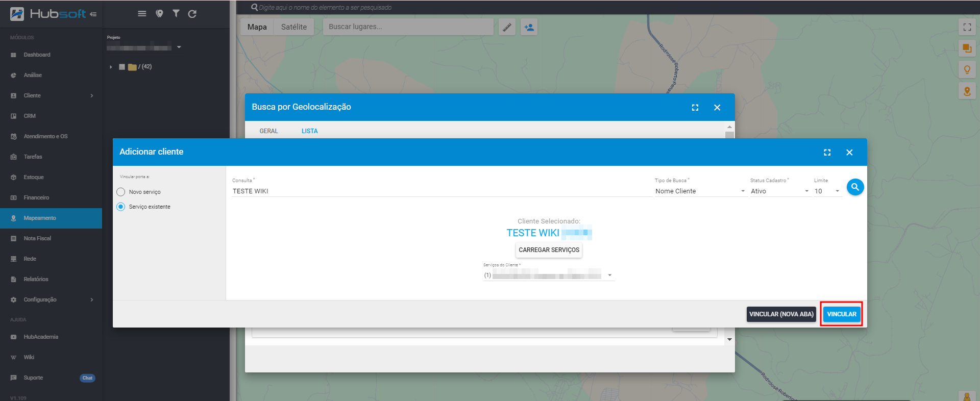Viewport: 980px width, 401px height.
Task: Maximize Busca por Geolocalização window
Action: (695, 108)
